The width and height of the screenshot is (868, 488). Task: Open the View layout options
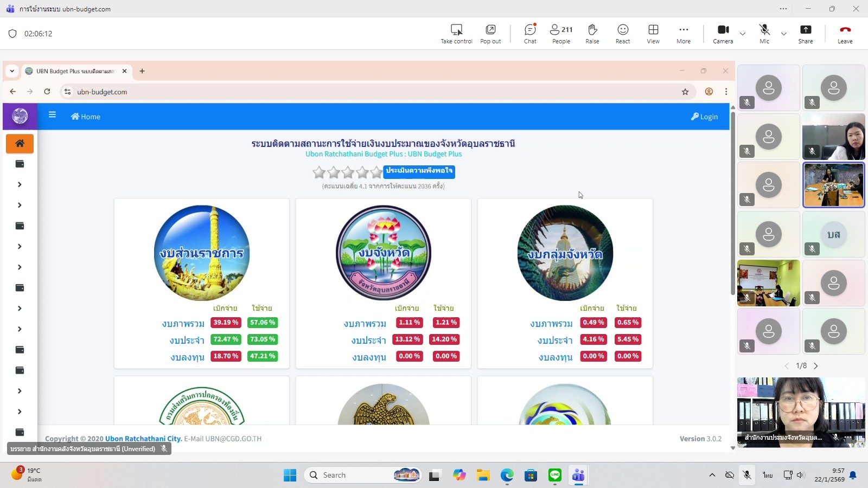[x=653, y=34]
